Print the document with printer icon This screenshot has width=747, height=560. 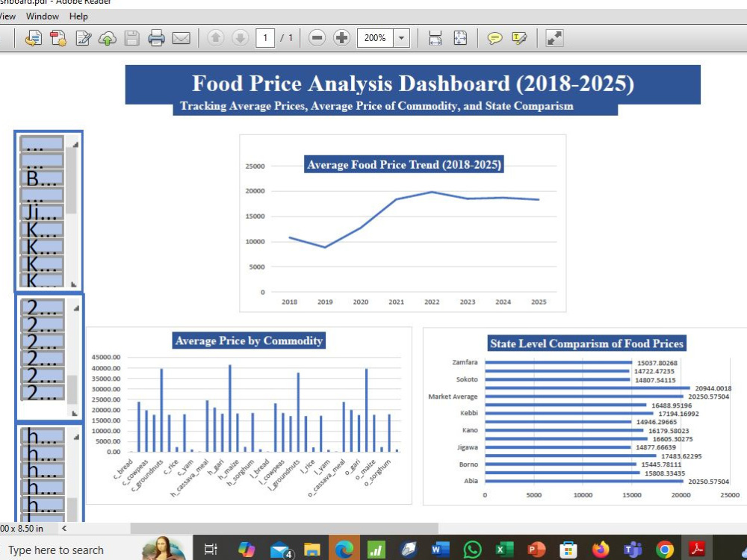(156, 37)
